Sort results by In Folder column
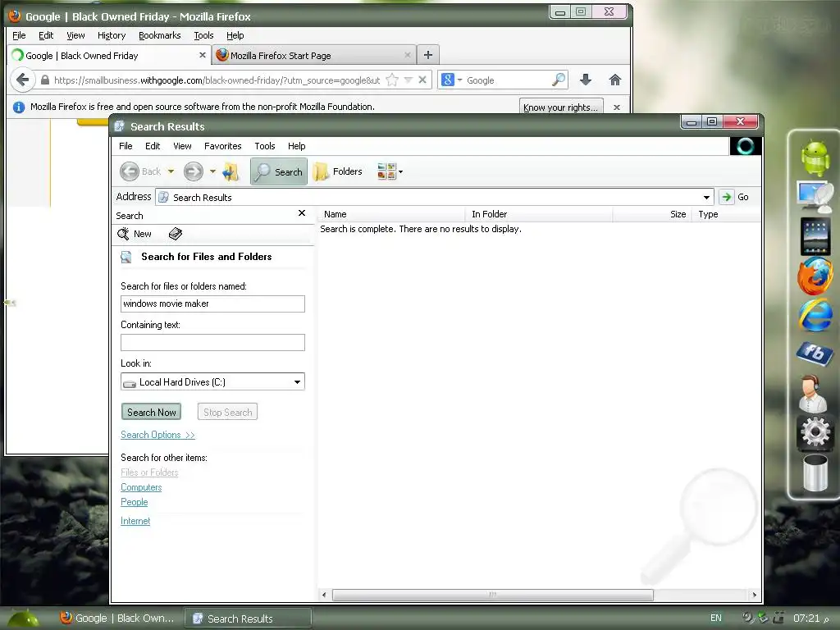This screenshot has height=630, width=840. (x=539, y=214)
